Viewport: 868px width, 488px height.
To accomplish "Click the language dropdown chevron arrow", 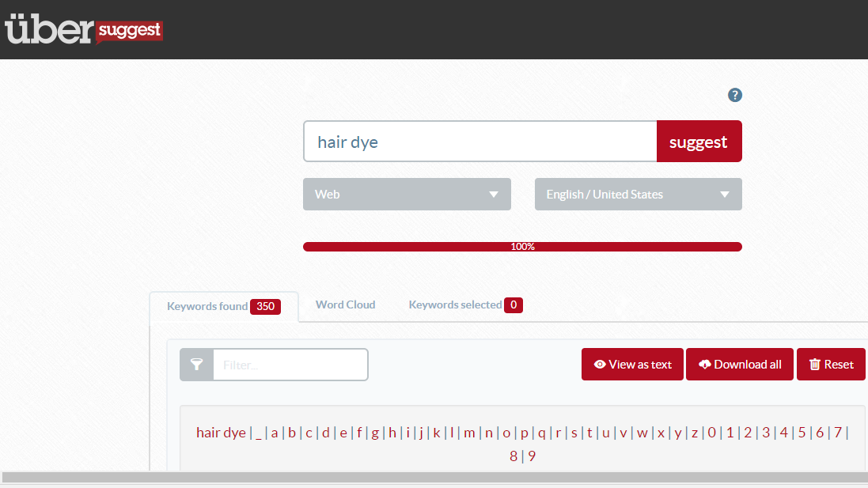I will point(724,194).
